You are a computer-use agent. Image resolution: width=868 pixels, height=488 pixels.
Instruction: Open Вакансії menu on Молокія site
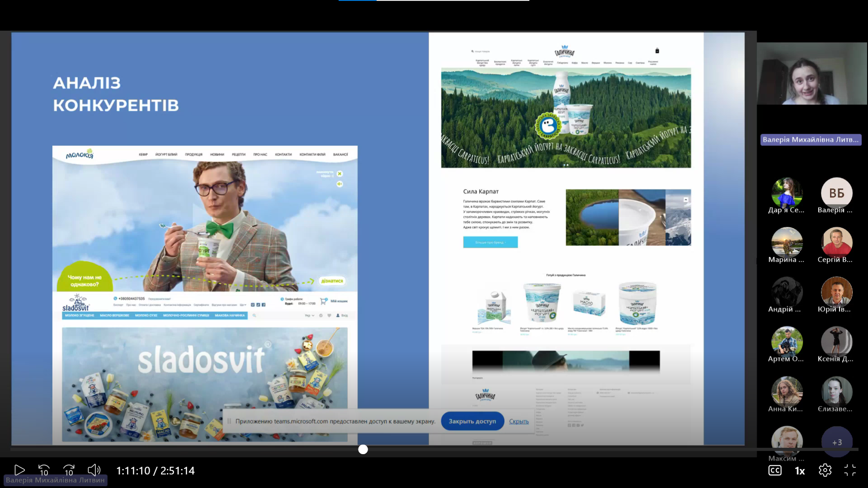pos(340,155)
